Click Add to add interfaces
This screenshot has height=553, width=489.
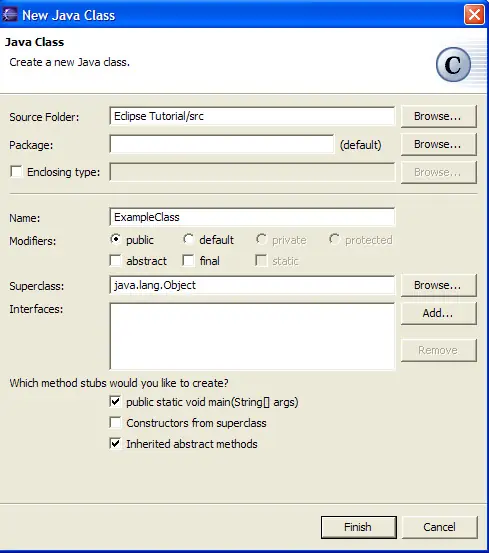tap(439, 313)
